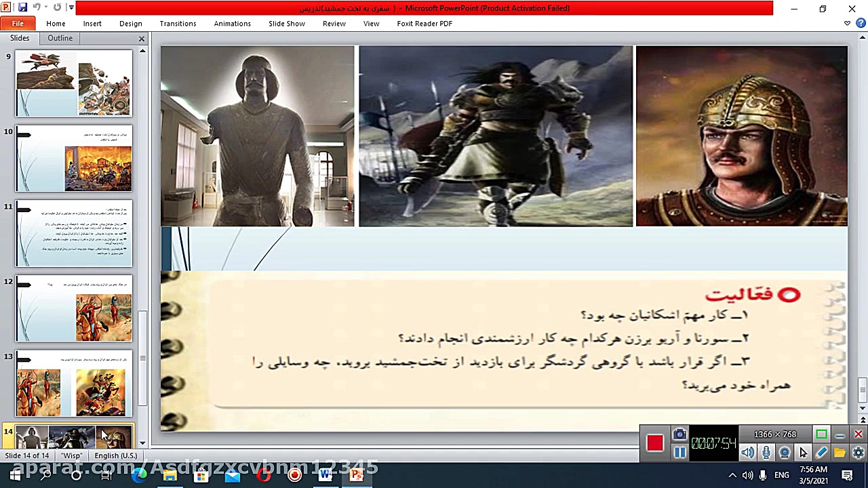Select slide 11 thumbnail

click(x=73, y=233)
